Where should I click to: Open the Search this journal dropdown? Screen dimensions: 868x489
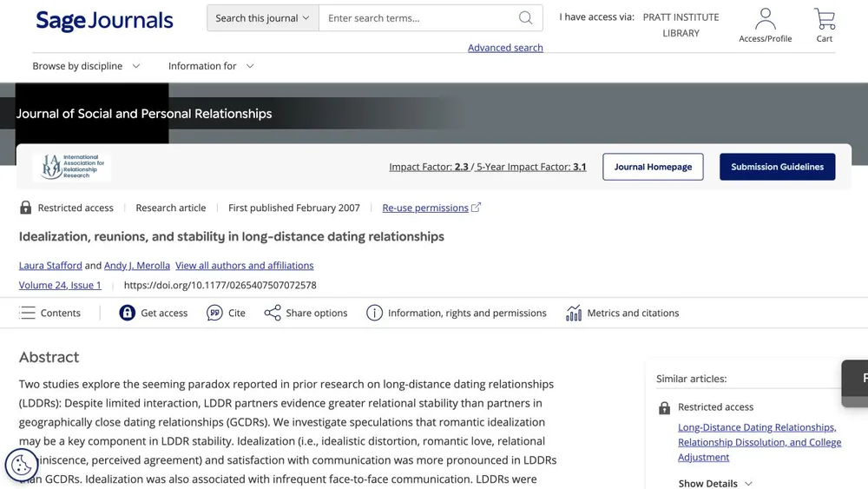point(262,17)
